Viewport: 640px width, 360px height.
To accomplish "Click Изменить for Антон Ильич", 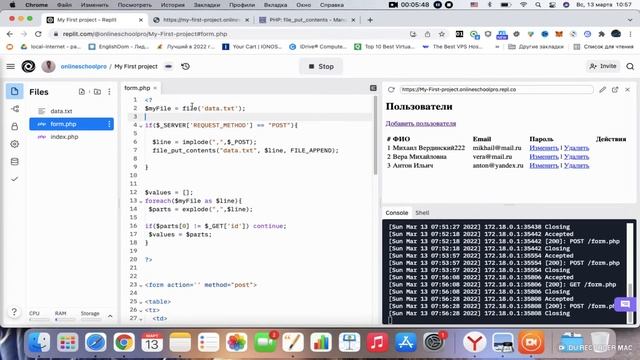I will coord(544,165).
